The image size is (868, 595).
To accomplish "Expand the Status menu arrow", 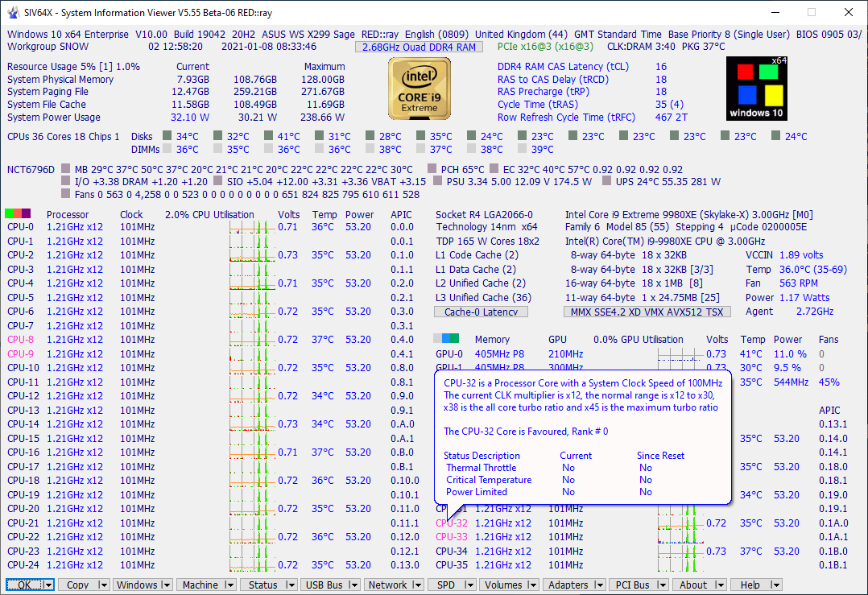I will click(291, 585).
